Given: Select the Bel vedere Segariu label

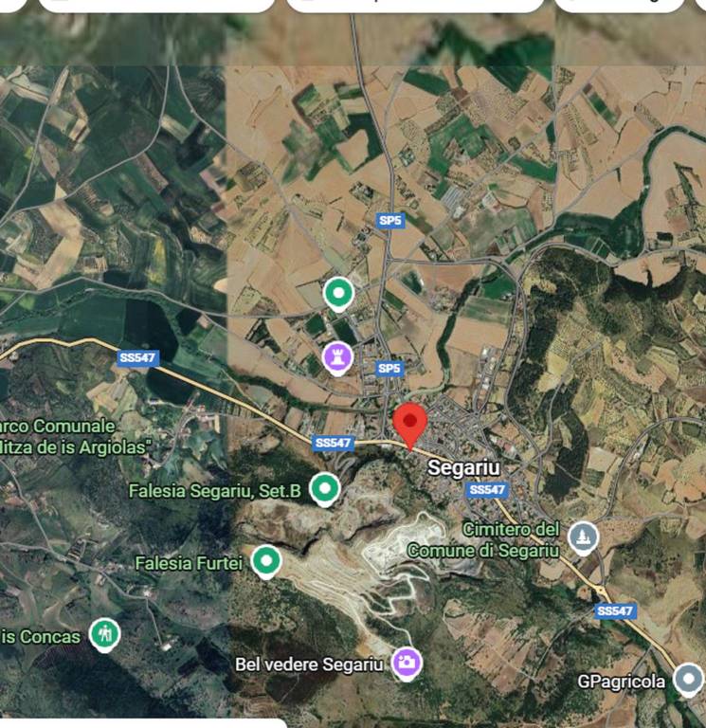Looking at the screenshot, I should coord(309,664).
